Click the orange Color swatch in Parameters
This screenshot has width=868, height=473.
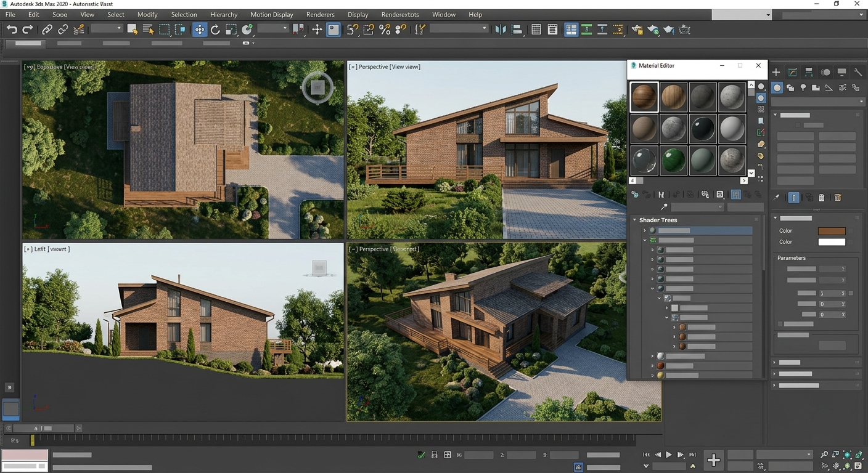(x=832, y=230)
